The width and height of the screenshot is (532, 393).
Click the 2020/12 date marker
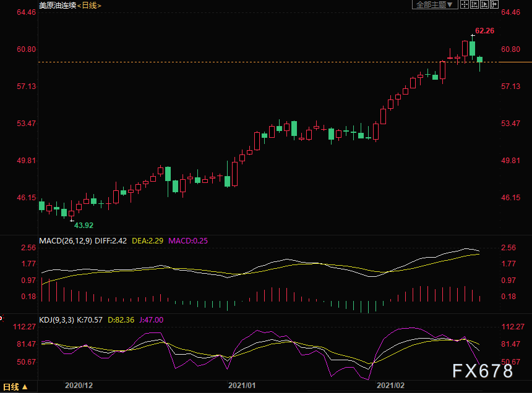(79, 385)
